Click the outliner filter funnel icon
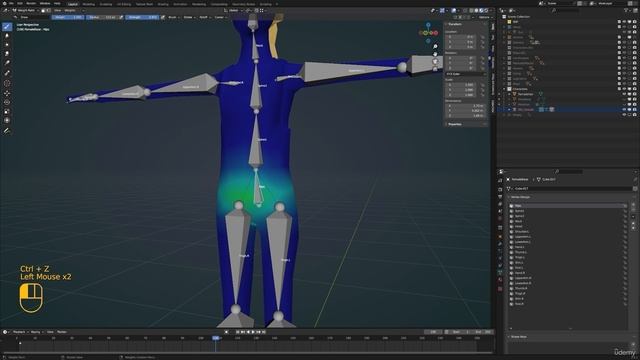Image resolution: width=640 pixels, height=360 pixels. click(625, 10)
